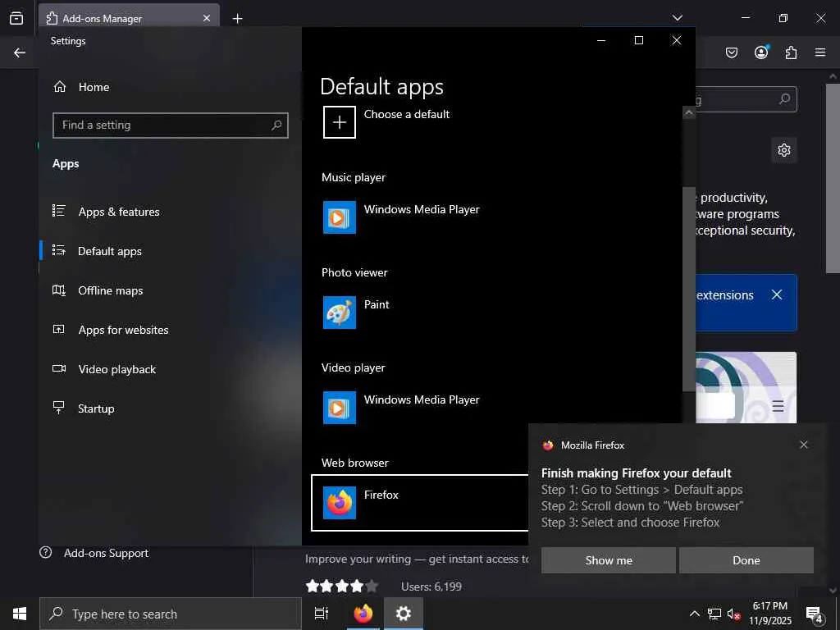The image size is (840, 630).
Task: Open Firefox hamburger menu
Action: 820,52
